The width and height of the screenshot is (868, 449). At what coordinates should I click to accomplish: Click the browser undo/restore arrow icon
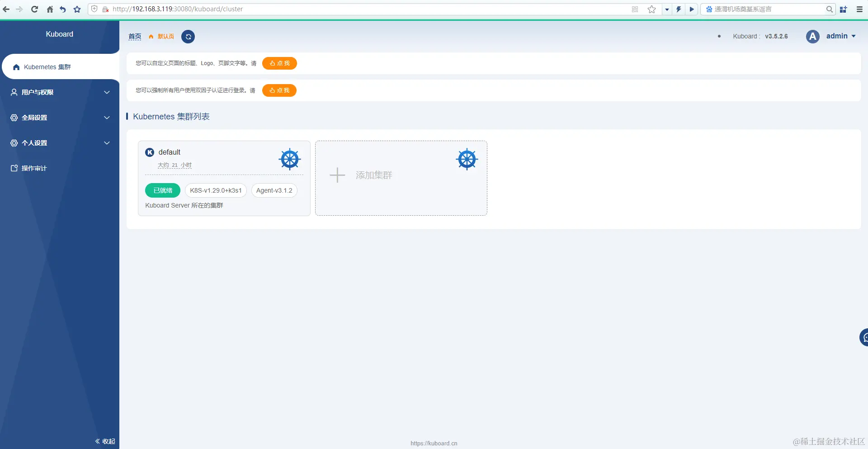coord(63,9)
